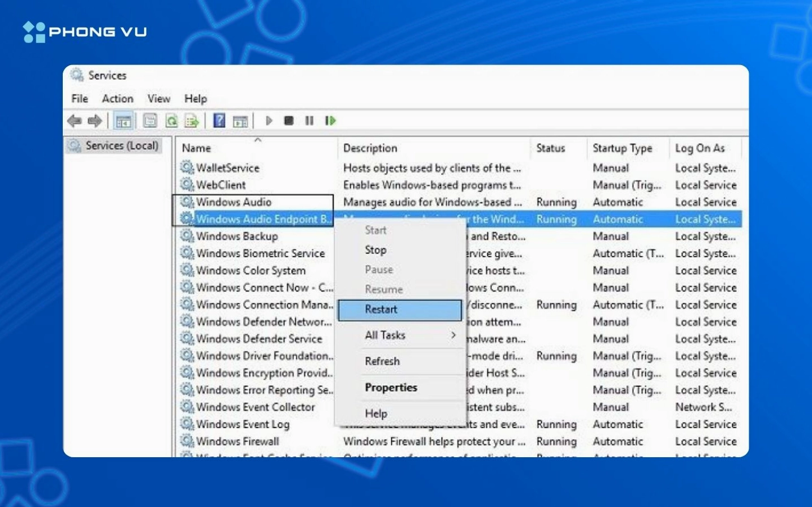Select the Windows Driver Foundation service name
The height and width of the screenshot is (507, 812).
click(x=265, y=356)
